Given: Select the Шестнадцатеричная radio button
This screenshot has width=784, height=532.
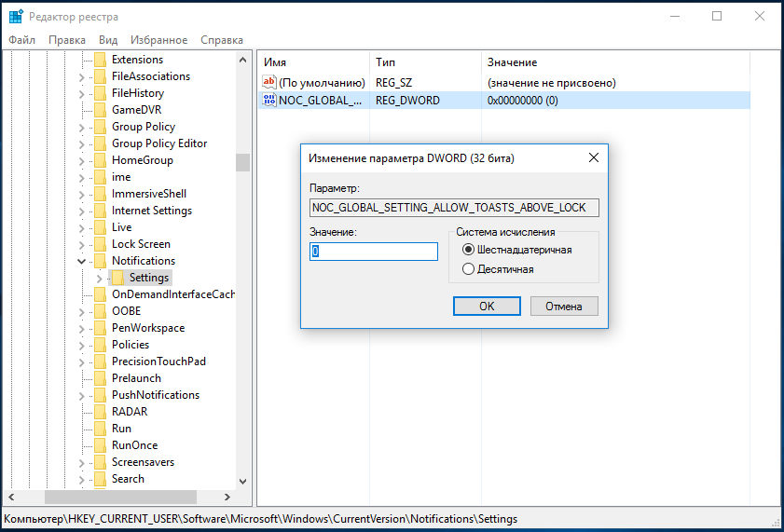Looking at the screenshot, I should 468,250.
